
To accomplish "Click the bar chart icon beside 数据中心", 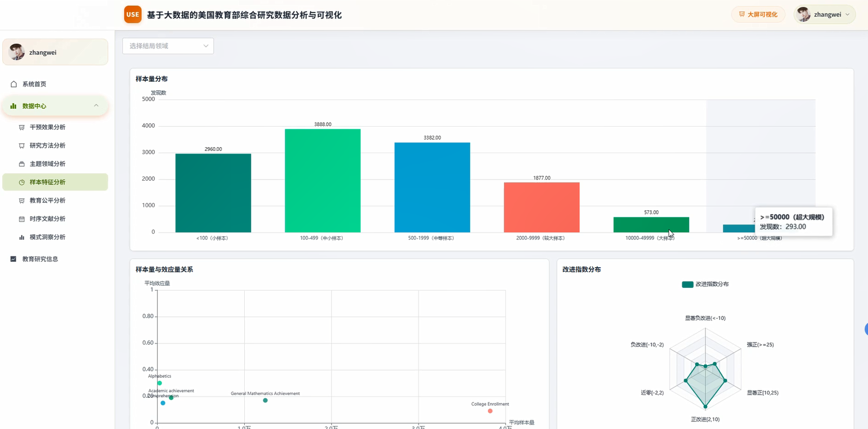I will coord(14,106).
